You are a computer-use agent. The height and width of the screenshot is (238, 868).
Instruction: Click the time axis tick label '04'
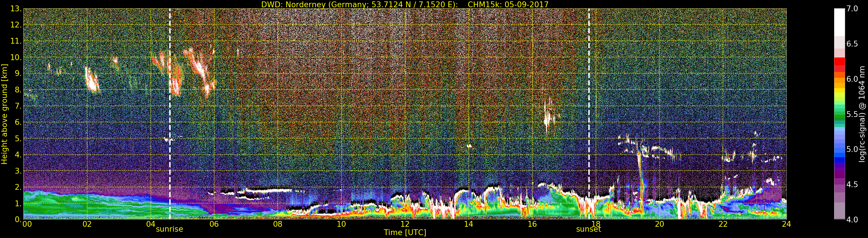click(x=151, y=224)
